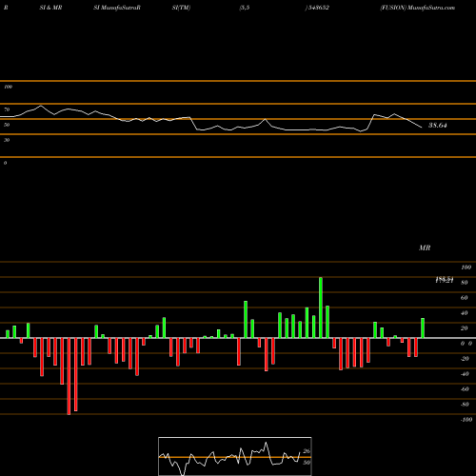Click the longest red bar in MR histogram
The width and height of the screenshot is (476, 476).
point(69,376)
